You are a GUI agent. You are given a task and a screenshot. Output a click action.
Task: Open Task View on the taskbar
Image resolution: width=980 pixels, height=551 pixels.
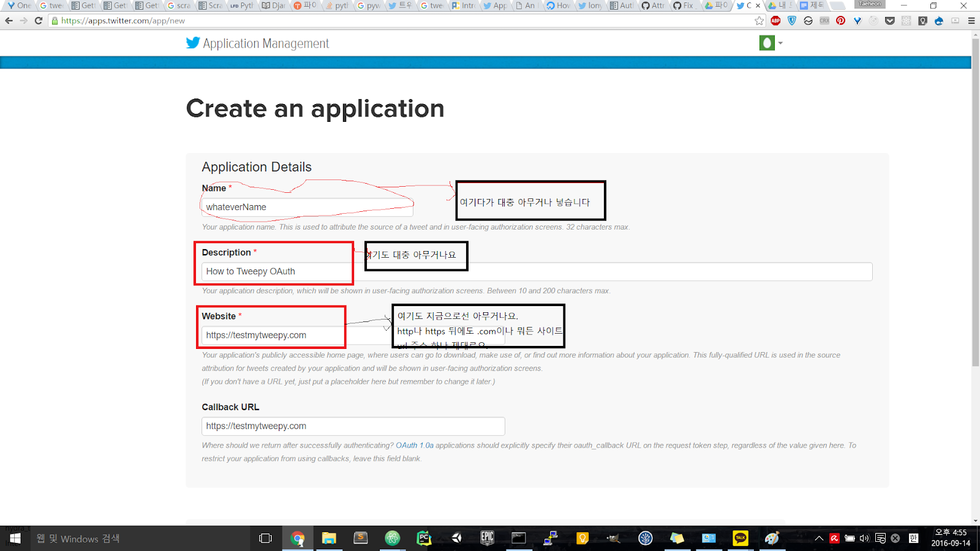coord(265,538)
